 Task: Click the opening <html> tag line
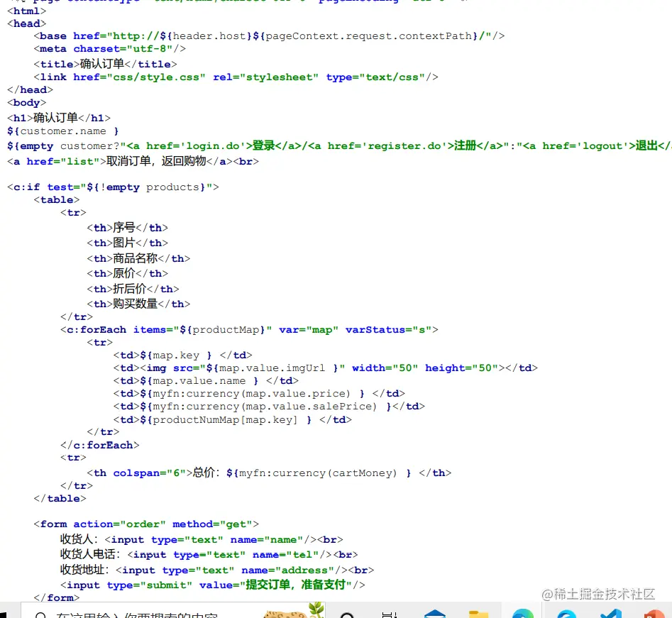click(26, 11)
